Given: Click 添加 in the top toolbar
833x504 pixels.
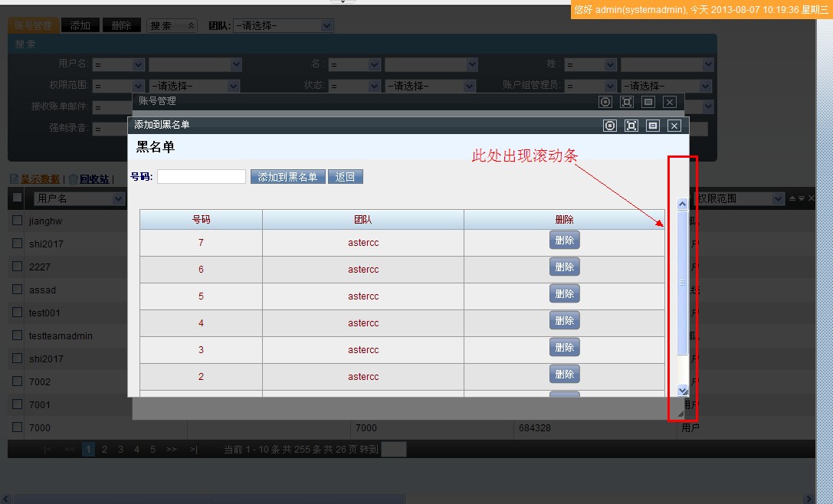Looking at the screenshot, I should (80, 26).
